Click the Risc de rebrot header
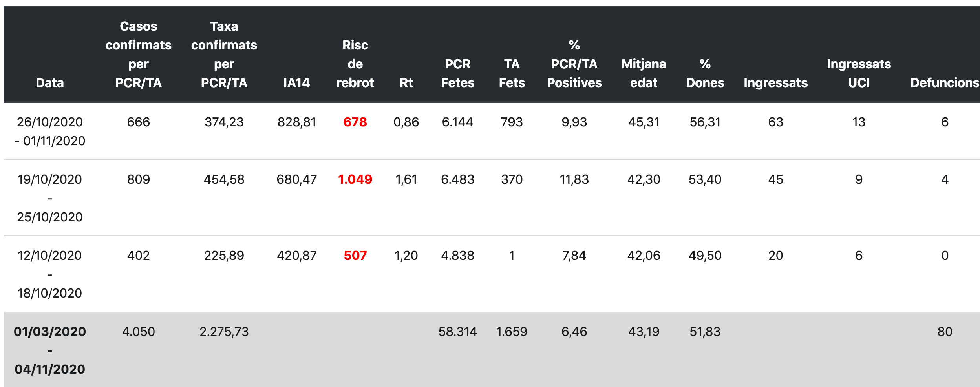 tap(355, 64)
